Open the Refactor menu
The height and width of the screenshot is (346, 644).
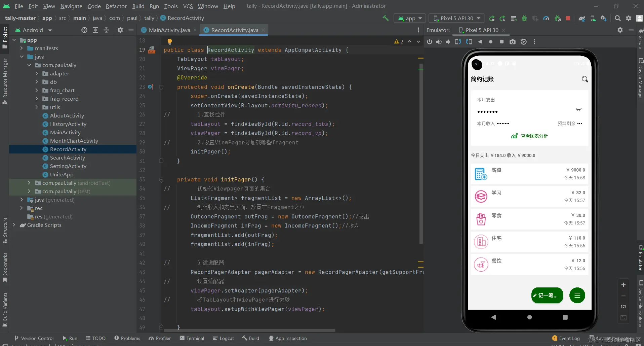pyautogui.click(x=116, y=6)
